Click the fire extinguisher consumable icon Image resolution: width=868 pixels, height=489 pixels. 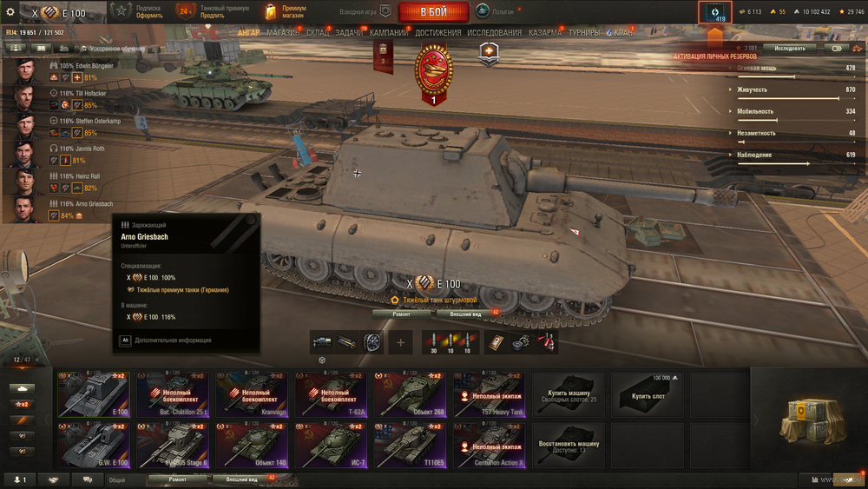[x=546, y=342]
